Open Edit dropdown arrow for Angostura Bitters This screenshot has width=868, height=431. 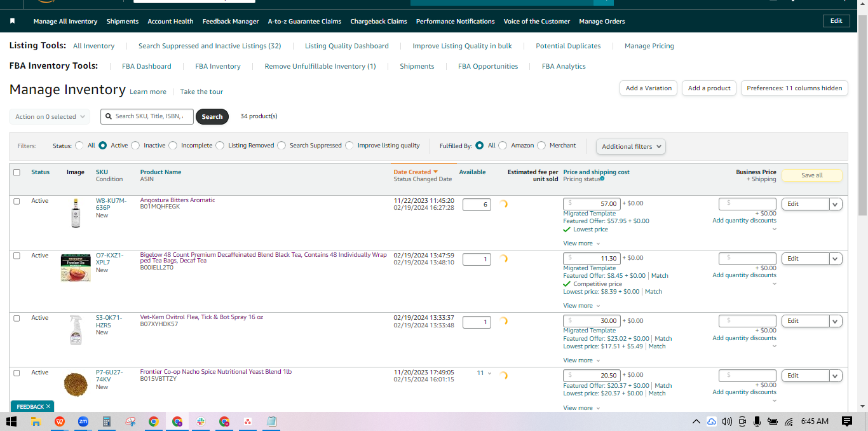click(836, 204)
